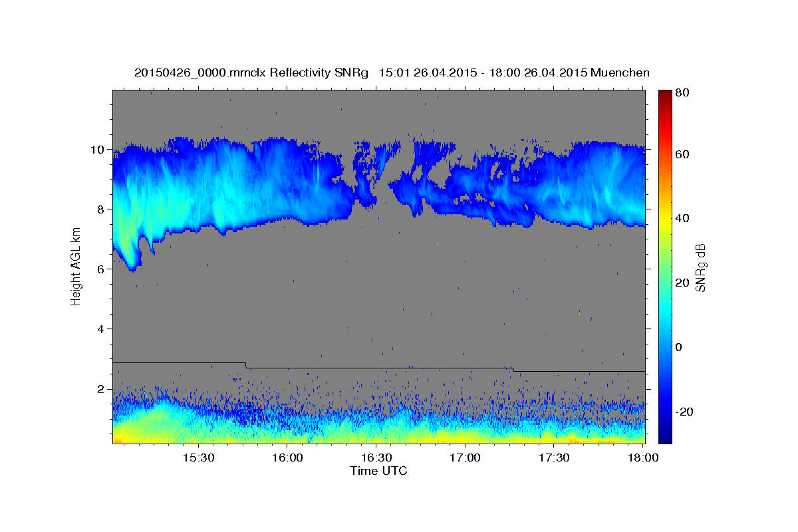Select the 'Height AGL km' y-axis label
The height and width of the screenshot is (532, 798).
click(76, 266)
